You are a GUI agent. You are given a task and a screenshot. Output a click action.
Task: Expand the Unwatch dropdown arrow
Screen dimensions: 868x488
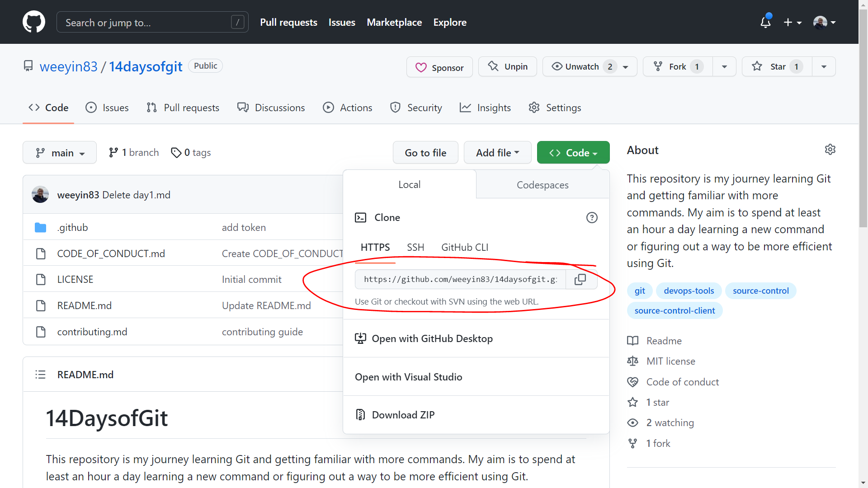point(627,66)
